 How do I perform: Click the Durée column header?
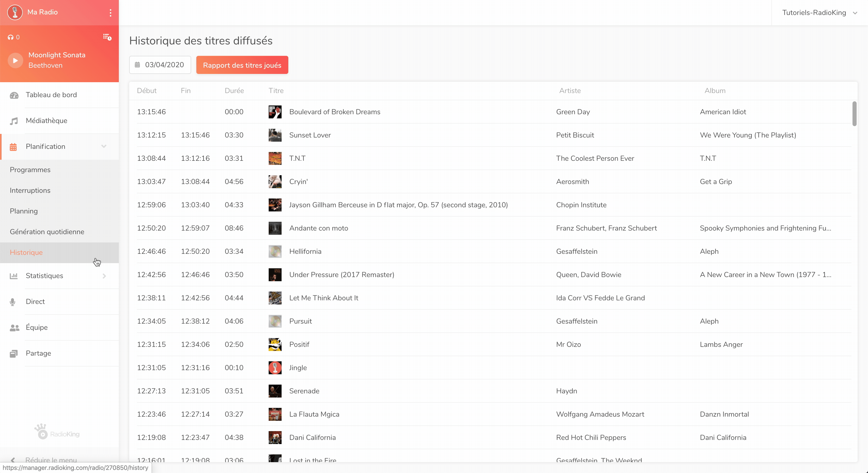click(x=234, y=91)
